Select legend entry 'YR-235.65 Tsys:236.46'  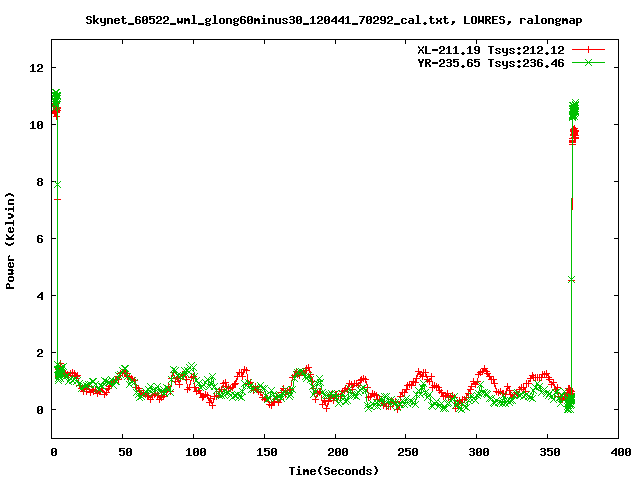[491, 63]
